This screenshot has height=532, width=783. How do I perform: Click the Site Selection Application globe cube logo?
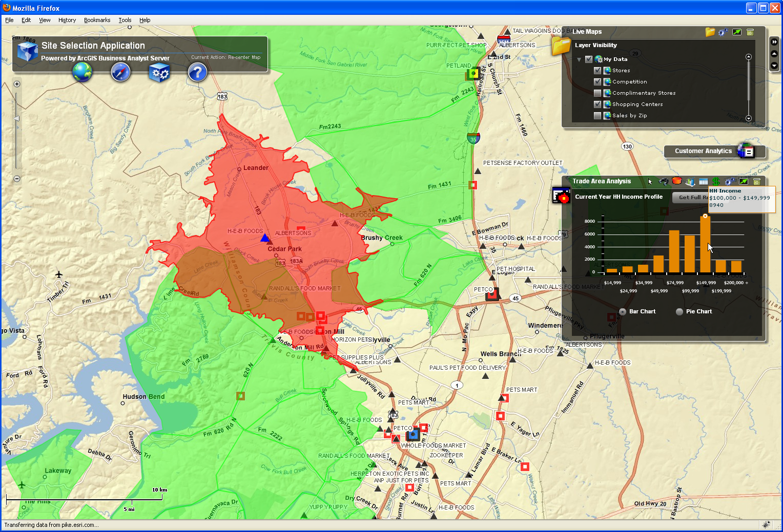27,51
